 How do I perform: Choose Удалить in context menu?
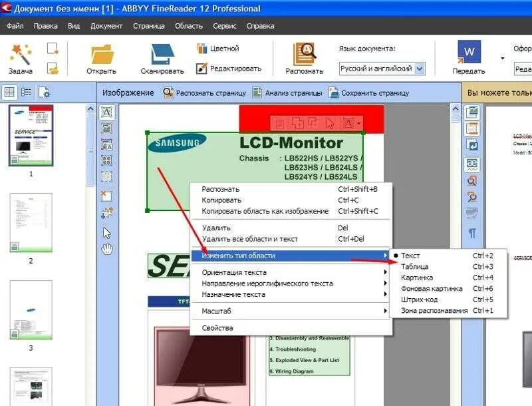[x=291, y=228]
